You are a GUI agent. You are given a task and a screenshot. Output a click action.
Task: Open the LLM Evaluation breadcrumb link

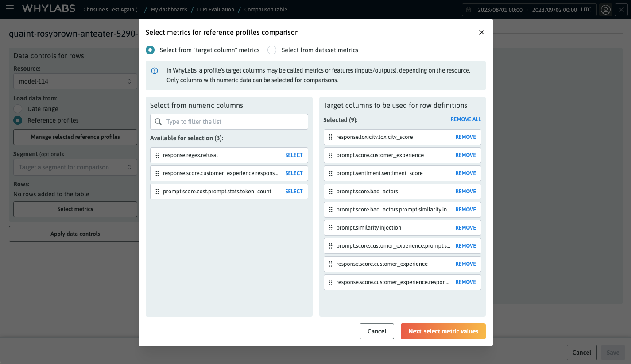click(x=216, y=9)
